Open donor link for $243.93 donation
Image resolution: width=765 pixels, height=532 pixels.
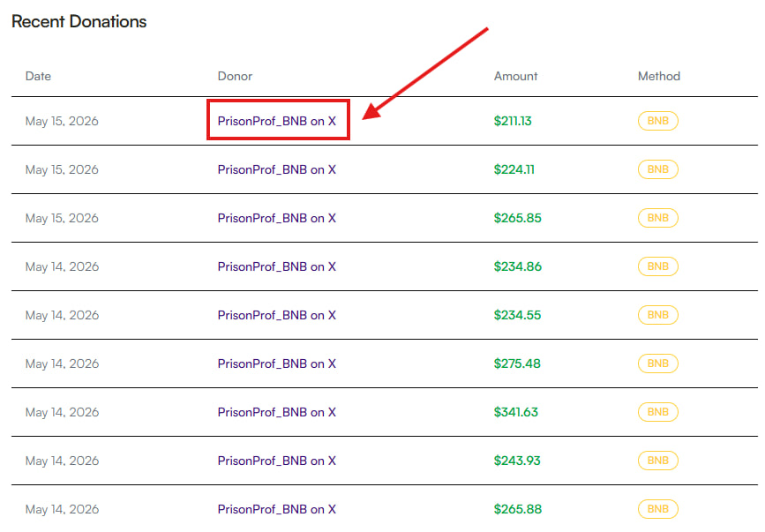(277, 461)
